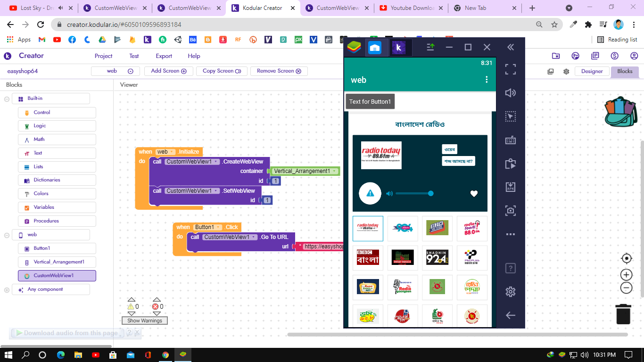Click Text for Button1 in emulator
This screenshot has width=644, height=362.
coord(370,101)
